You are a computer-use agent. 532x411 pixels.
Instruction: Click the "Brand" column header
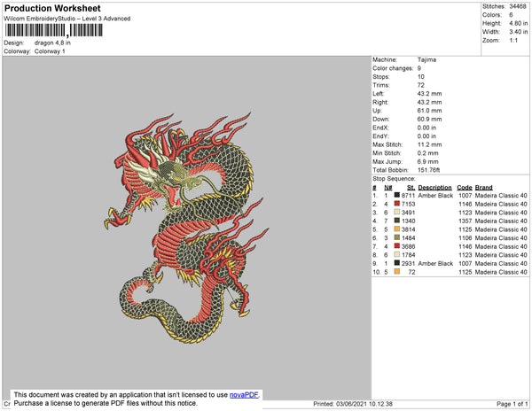tap(483, 188)
